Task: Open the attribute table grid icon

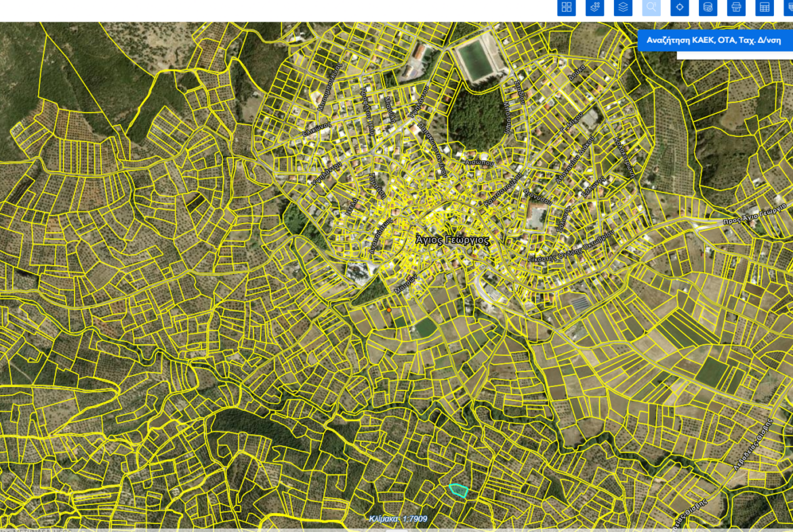Action: click(x=765, y=7)
